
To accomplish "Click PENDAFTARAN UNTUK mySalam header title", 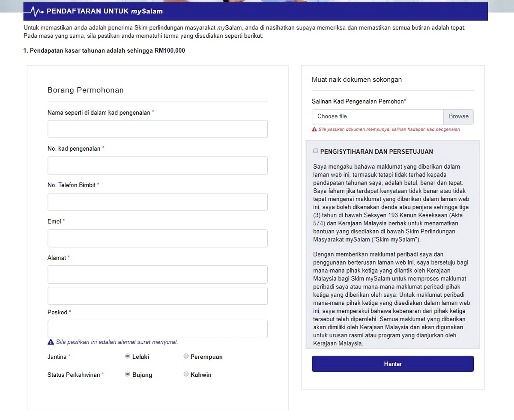I will tap(105, 12).
